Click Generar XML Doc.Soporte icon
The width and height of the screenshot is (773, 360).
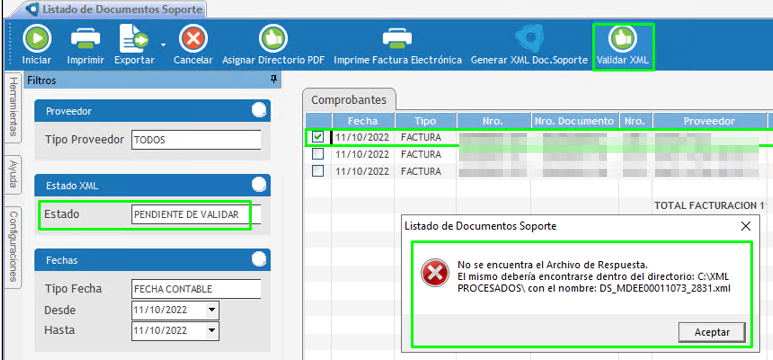(x=529, y=39)
